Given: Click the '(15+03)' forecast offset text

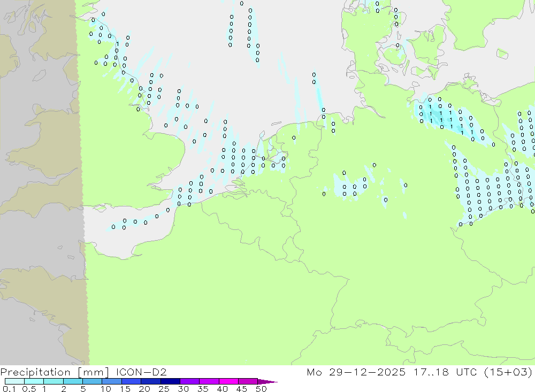Looking at the screenshot, I should click(x=508, y=372).
